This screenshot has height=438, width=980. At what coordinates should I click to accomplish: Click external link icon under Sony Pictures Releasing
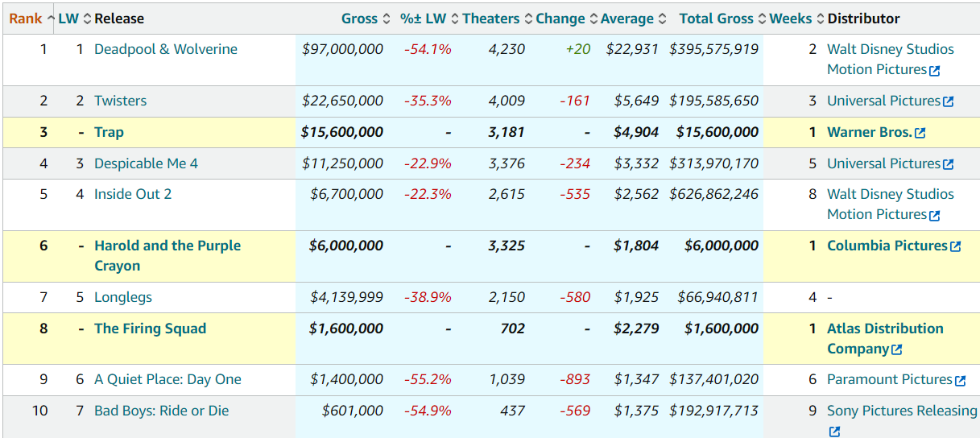click(x=834, y=432)
